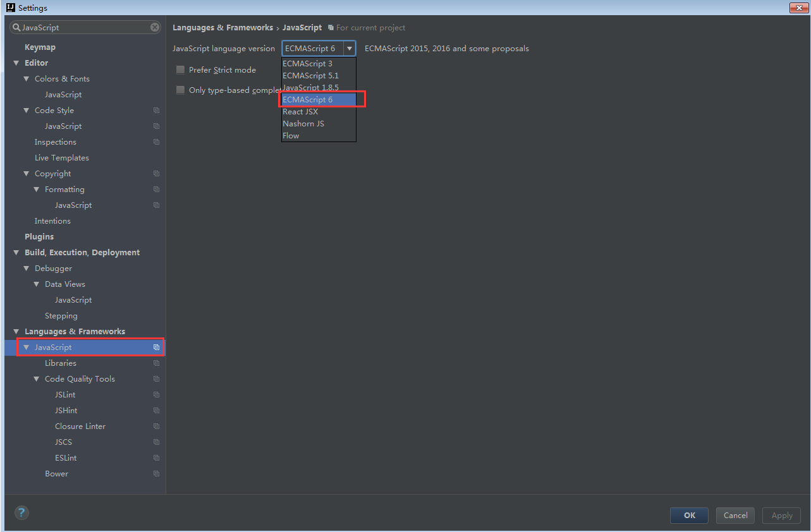
Task: Click the project icon beside Bower
Action: click(156, 474)
